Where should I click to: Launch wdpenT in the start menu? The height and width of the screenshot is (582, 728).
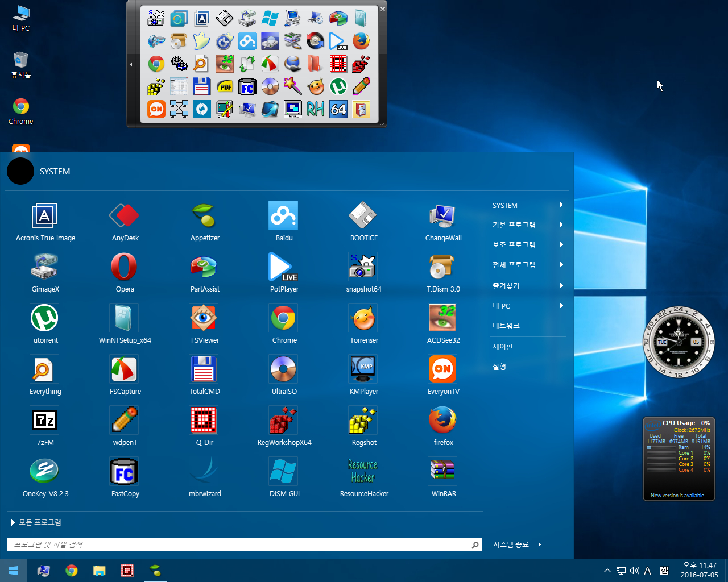125,426
